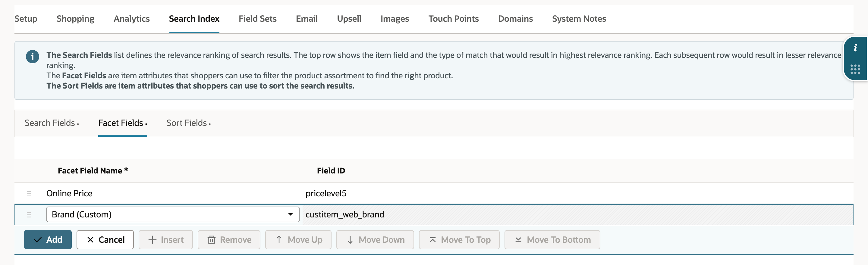Switch to the Search Fields subtab
The width and height of the screenshot is (868, 265).
(52, 123)
